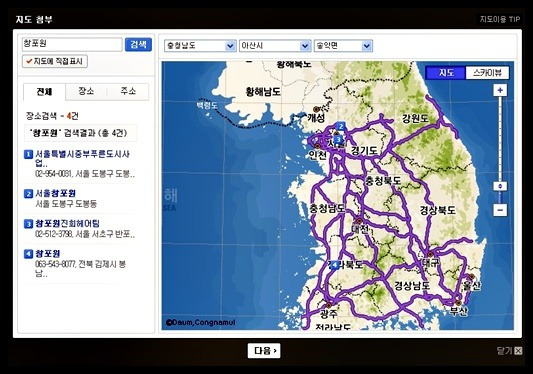Click list marker icon 2
533x374 pixels.
tap(29, 193)
